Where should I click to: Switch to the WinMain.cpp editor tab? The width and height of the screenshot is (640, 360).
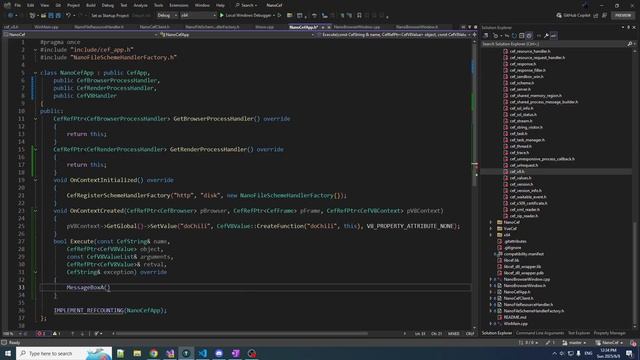(x=46, y=27)
